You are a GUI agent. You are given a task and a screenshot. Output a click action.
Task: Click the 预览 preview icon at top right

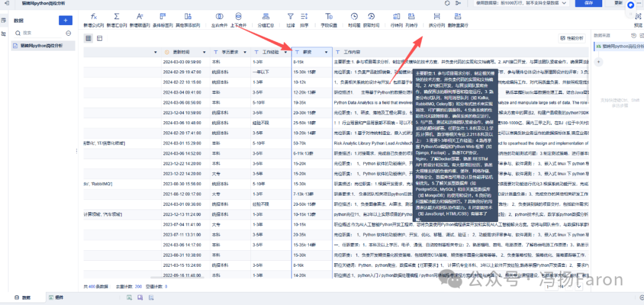point(638,17)
